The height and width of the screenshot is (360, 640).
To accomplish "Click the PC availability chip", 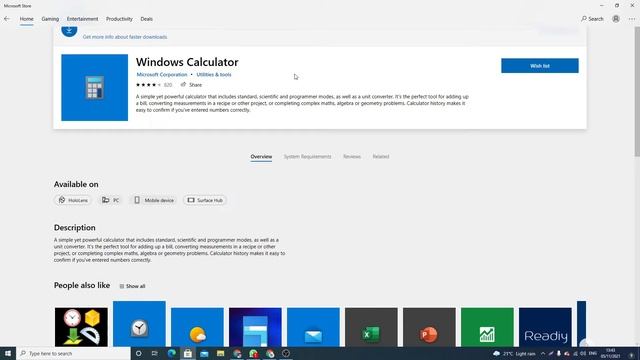I will click(x=110, y=200).
